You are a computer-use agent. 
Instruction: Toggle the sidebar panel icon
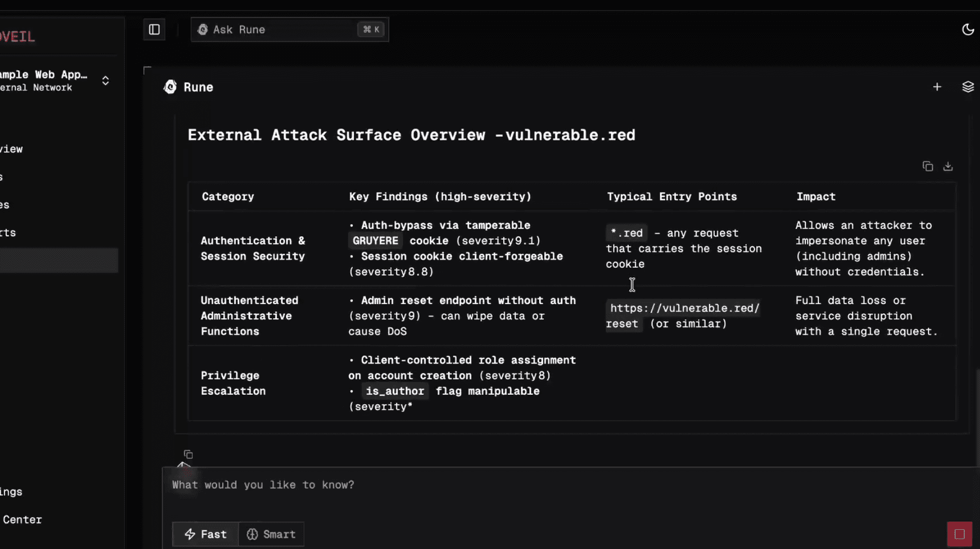[154, 30]
